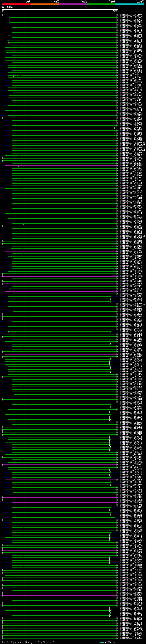Open hit UniRef100_Q5BL65
The height and width of the screenshot is (644, 146).
click(x=131, y=20)
